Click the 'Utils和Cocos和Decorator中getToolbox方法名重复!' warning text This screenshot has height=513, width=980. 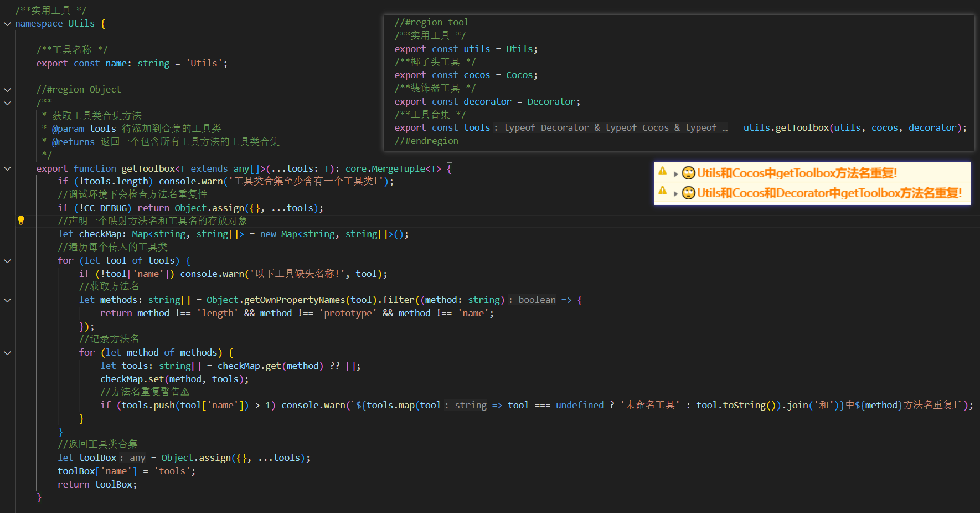tap(829, 193)
